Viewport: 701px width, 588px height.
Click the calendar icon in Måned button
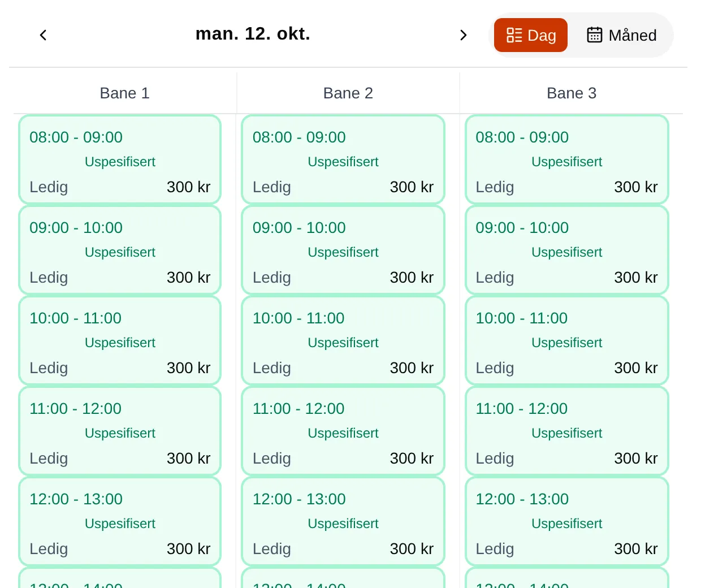pyautogui.click(x=594, y=35)
